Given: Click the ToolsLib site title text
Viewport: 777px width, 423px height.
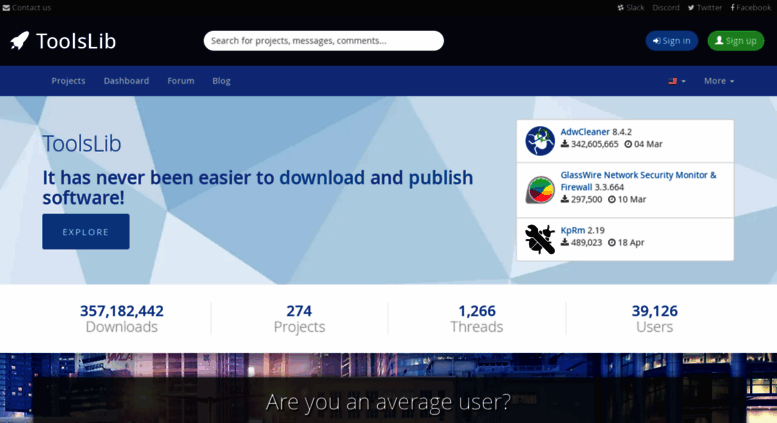Looking at the screenshot, I should (x=76, y=41).
